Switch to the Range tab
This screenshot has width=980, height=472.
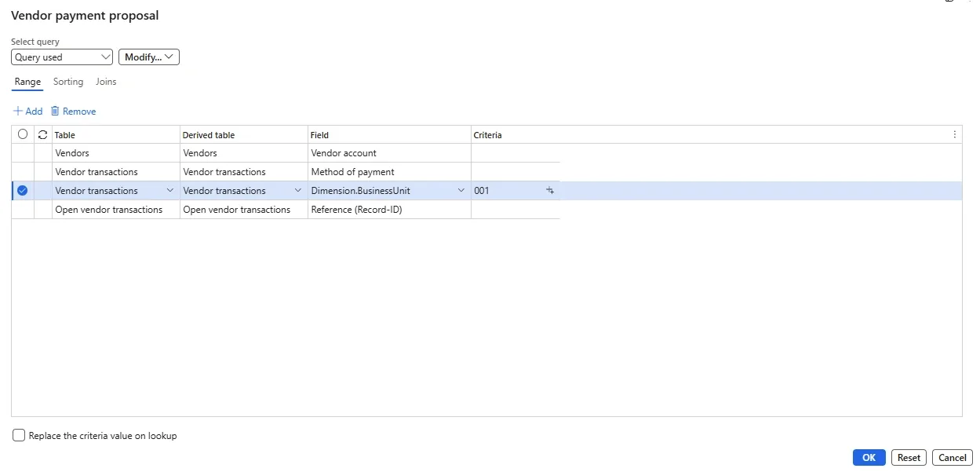coord(27,82)
